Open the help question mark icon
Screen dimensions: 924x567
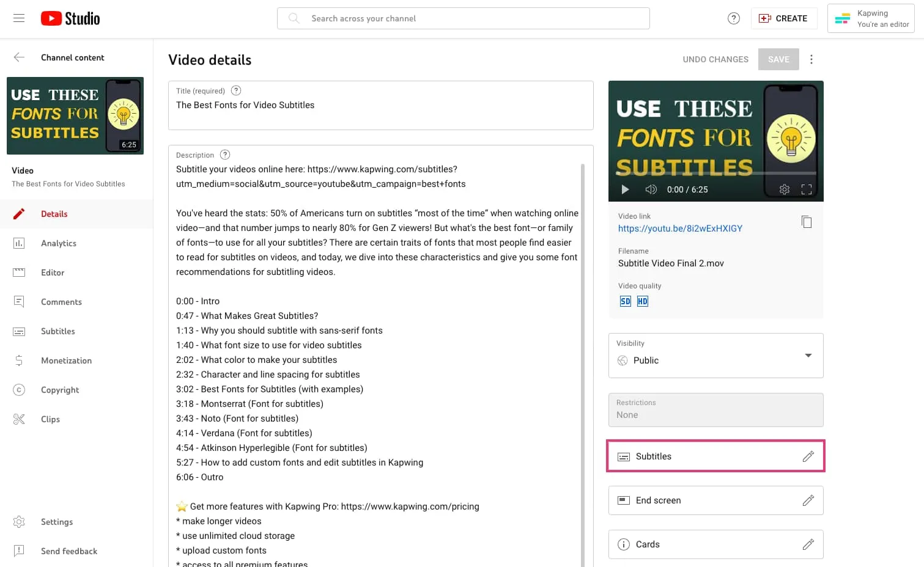734,18
